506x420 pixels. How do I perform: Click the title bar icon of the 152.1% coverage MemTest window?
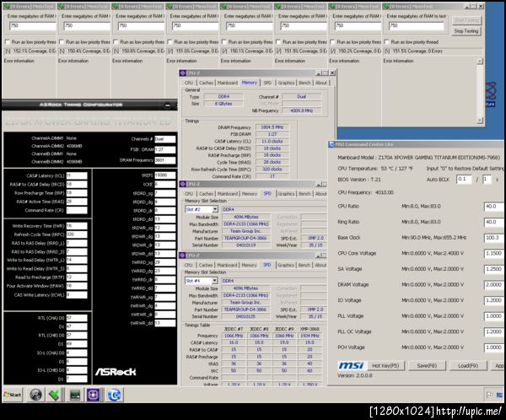click(6, 6)
